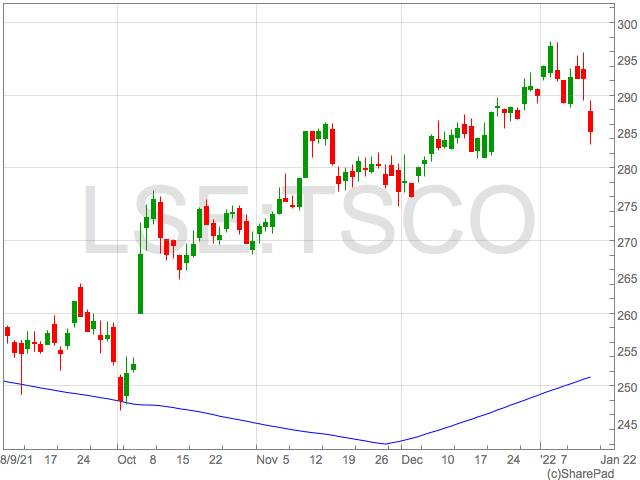Click the right end of the blue average line
The width and height of the screenshot is (640, 480).
coord(590,377)
